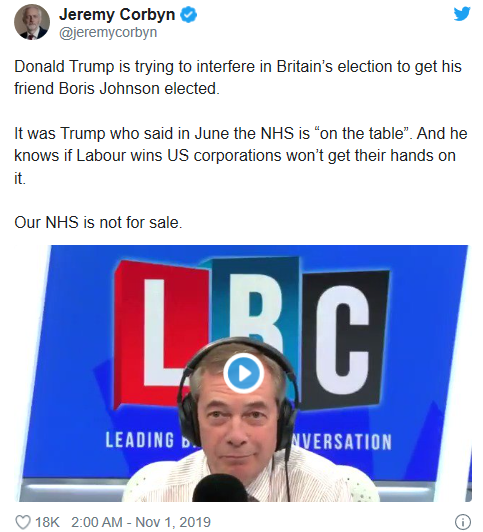Click the paragraph about Britain's election interference

click(238, 77)
